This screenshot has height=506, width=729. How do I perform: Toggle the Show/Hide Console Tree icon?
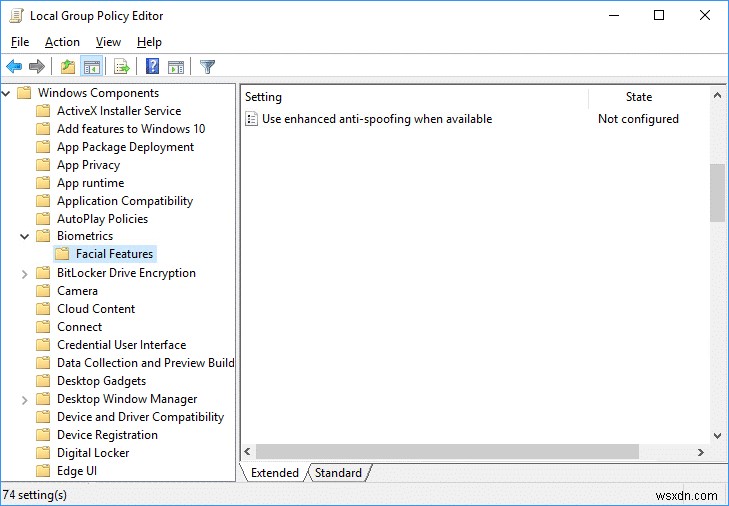tap(92, 67)
